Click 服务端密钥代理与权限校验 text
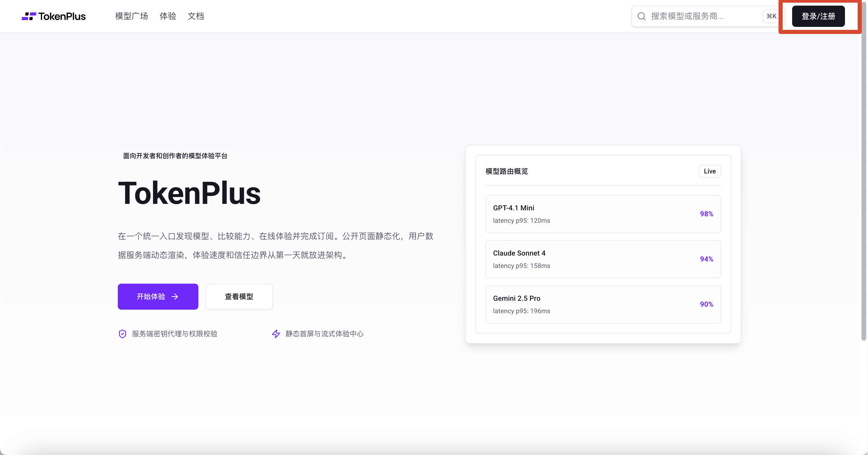 [174, 334]
